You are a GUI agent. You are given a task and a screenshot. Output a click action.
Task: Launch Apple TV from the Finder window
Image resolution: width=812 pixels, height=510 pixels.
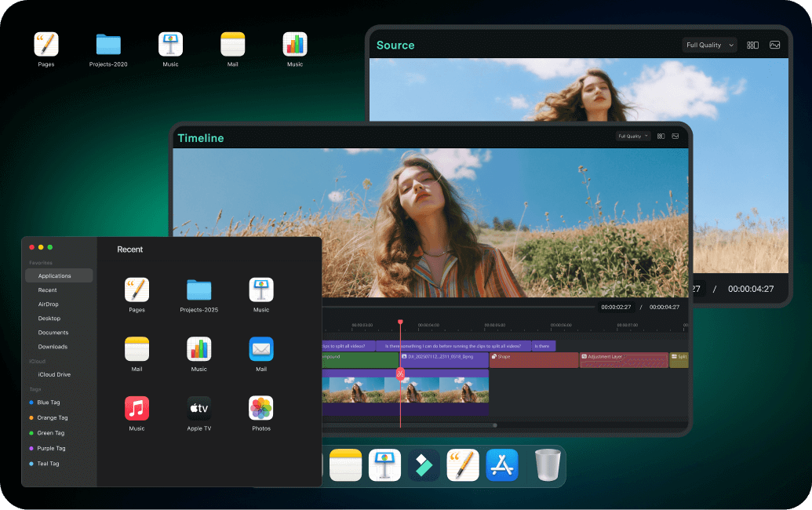[198, 409]
